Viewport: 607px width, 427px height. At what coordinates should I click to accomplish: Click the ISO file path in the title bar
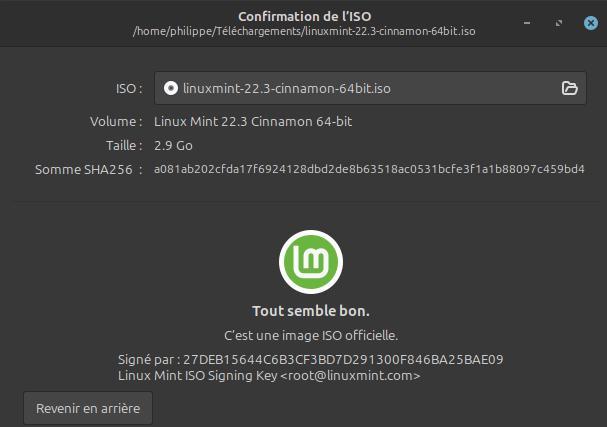tap(304, 31)
